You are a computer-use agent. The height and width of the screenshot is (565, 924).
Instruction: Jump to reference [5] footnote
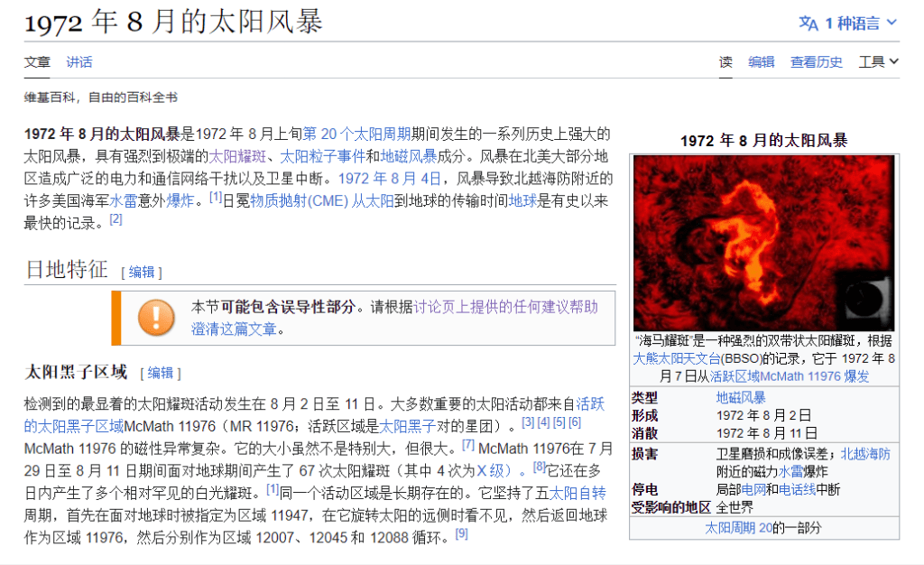(x=559, y=422)
